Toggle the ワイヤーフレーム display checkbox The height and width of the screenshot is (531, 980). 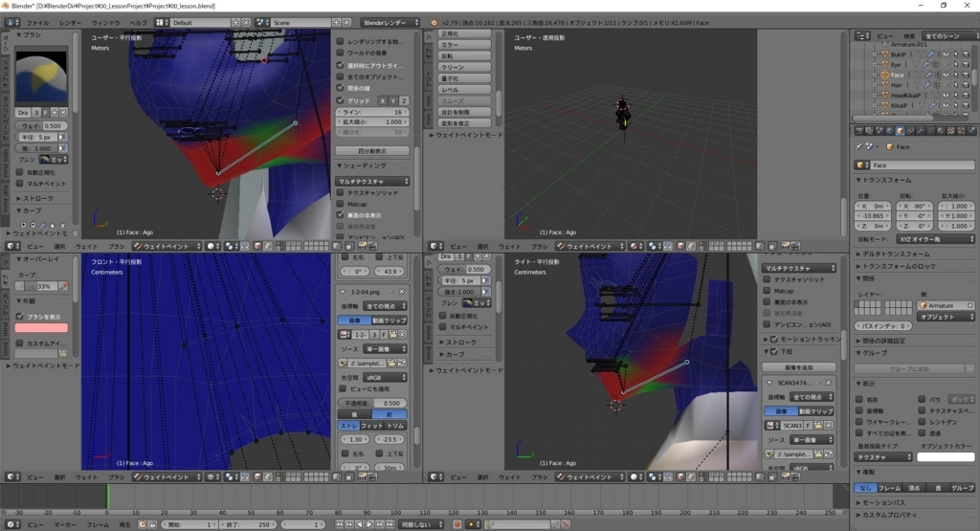pyautogui.click(x=859, y=422)
